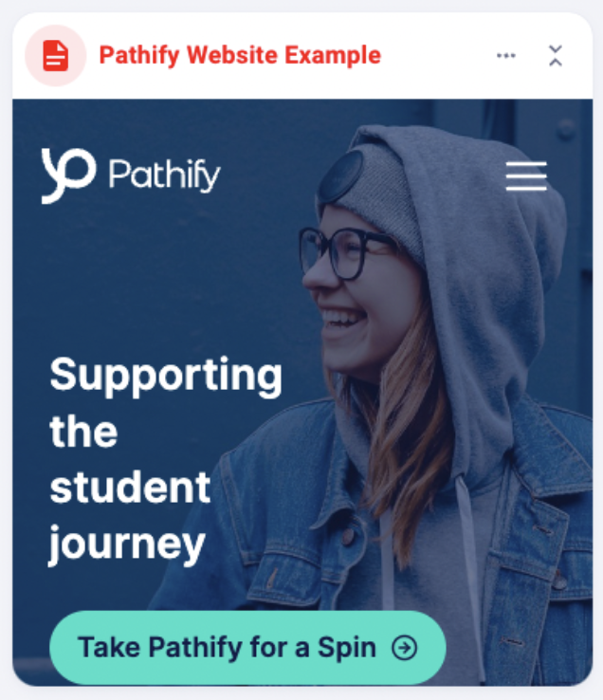Click the circled arrow icon in button
603x700 pixels.
coord(405,647)
